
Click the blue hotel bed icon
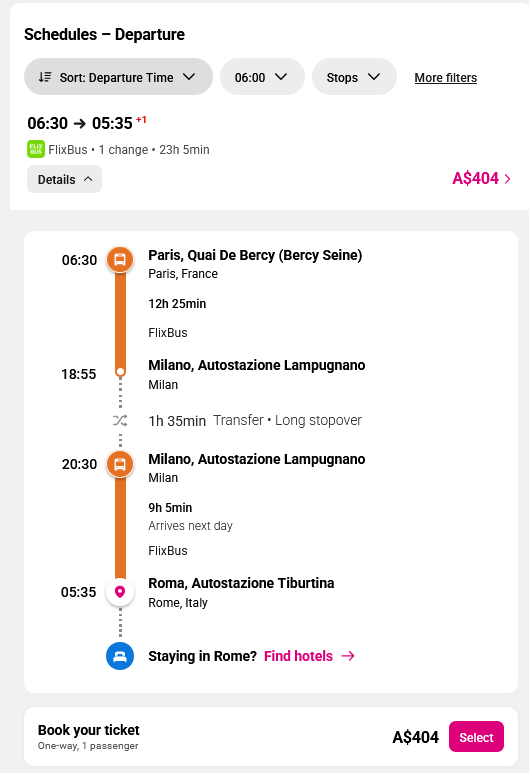coord(120,656)
